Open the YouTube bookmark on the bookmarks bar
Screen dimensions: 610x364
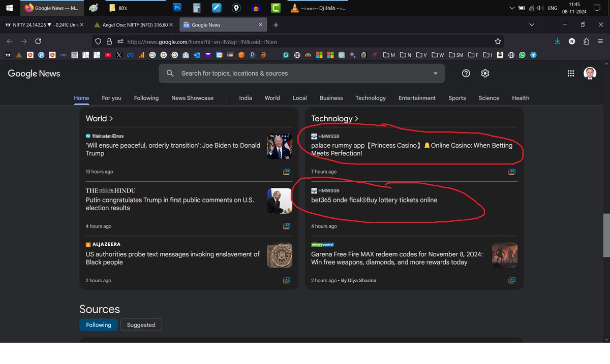(108, 54)
